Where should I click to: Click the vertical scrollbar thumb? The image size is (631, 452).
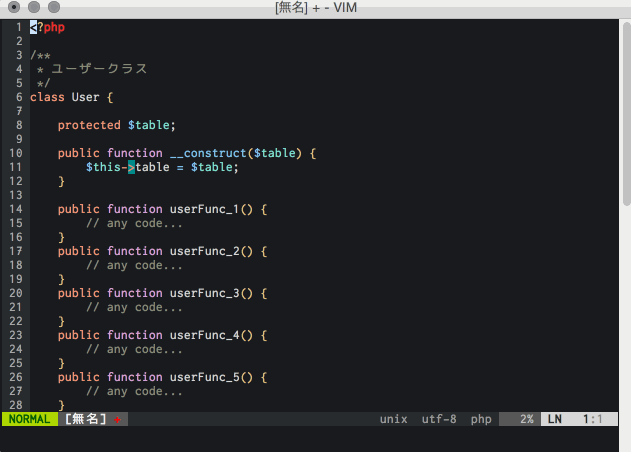tap(627, 114)
